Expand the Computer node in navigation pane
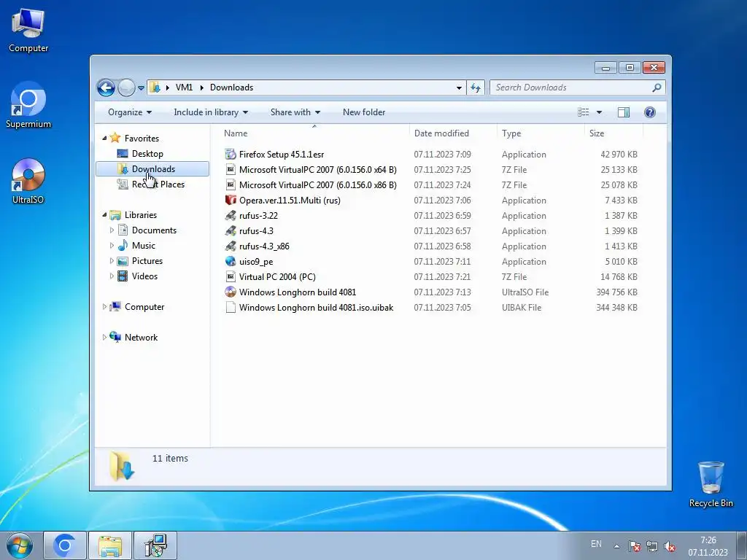 coord(104,307)
